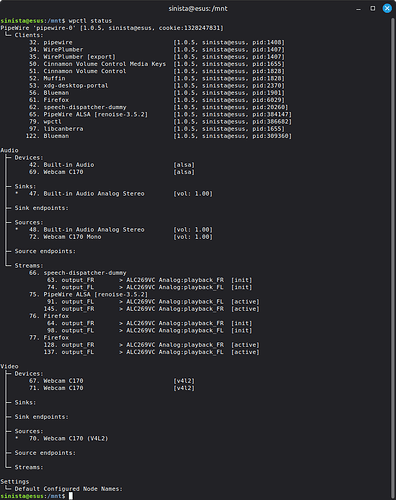The width and height of the screenshot is (396, 500).
Task: Click stream port '74. output_FL'
Action: [70, 287]
